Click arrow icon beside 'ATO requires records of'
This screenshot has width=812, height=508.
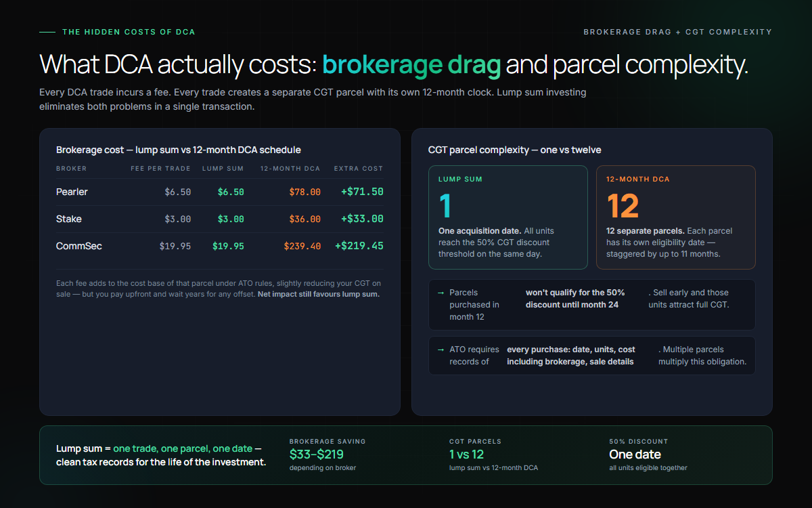[x=441, y=350]
